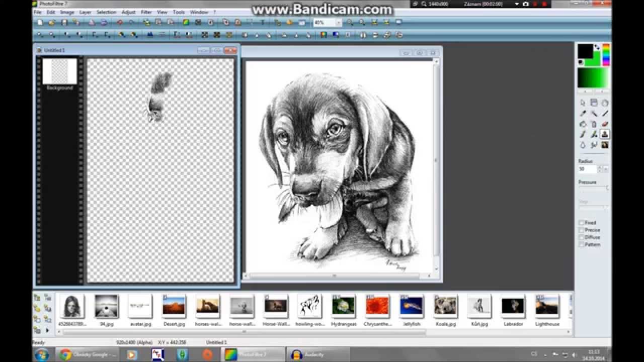644x362 pixels.
Task: Select the Fill bucket tool
Action: pyautogui.click(x=583, y=124)
